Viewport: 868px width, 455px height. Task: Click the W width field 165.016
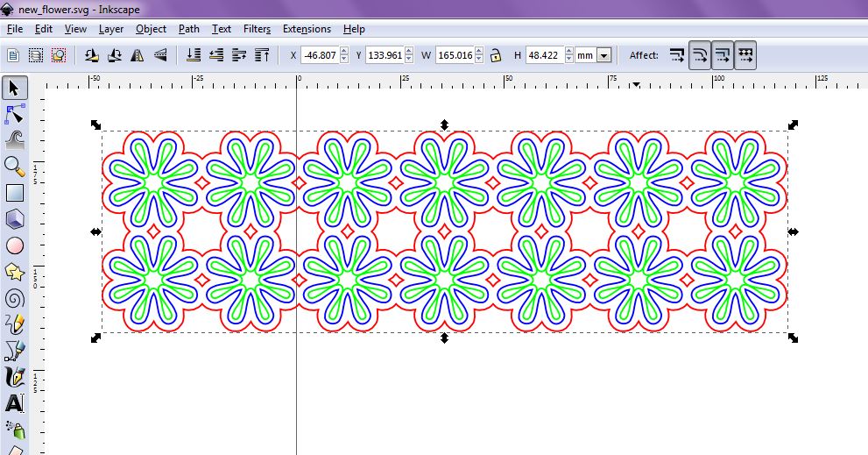point(455,55)
